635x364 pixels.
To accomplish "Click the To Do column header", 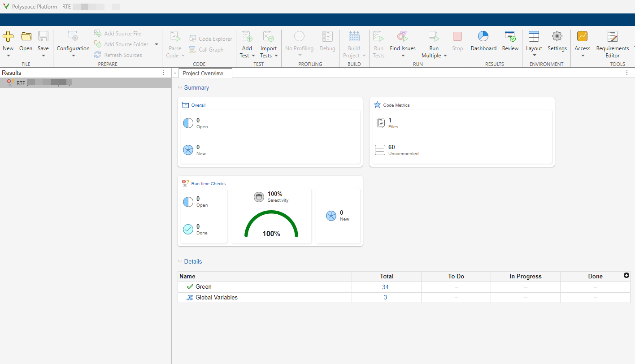I will tap(456, 276).
